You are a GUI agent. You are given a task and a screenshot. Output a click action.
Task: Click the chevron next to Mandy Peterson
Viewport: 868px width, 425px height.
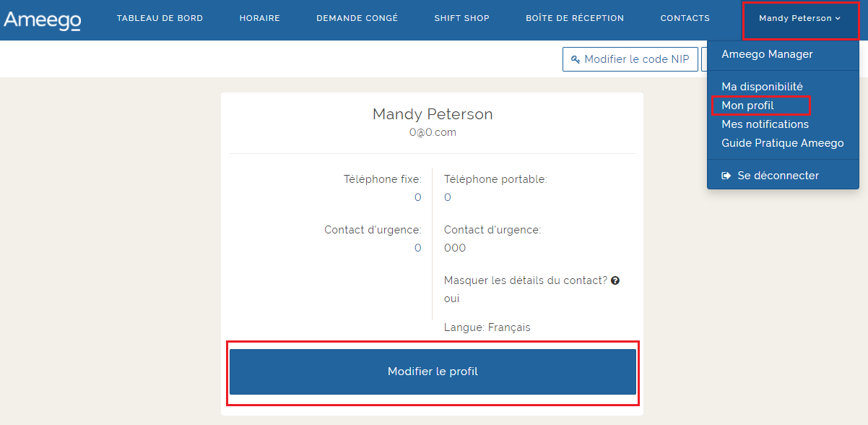point(838,19)
